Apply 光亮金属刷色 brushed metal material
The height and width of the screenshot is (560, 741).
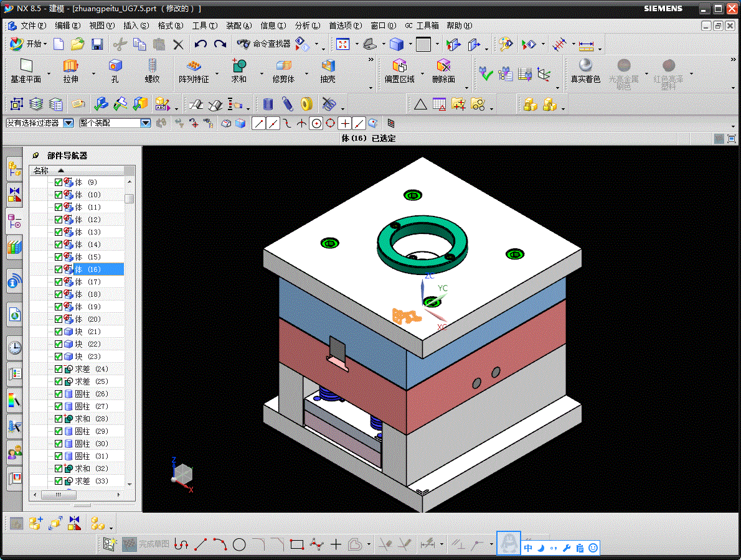623,73
